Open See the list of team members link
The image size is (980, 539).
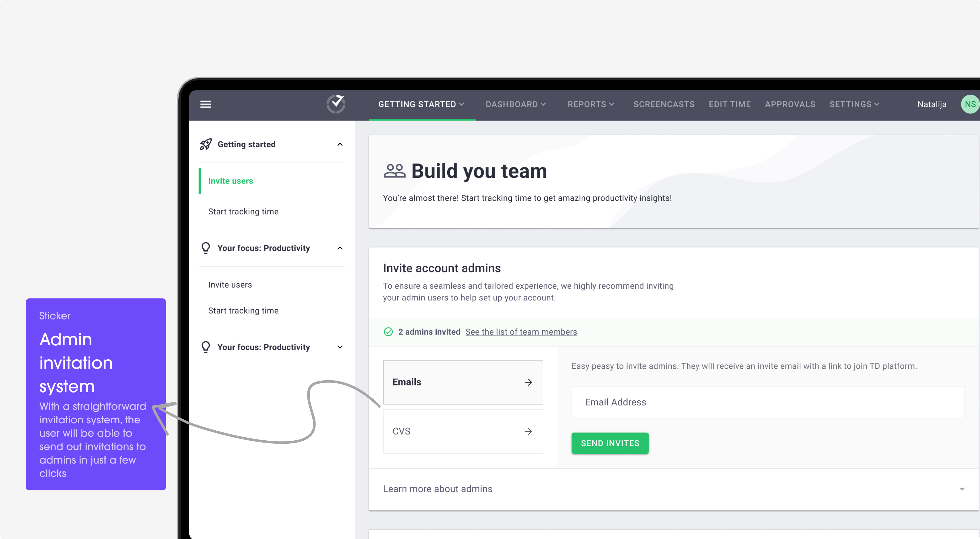(x=521, y=332)
